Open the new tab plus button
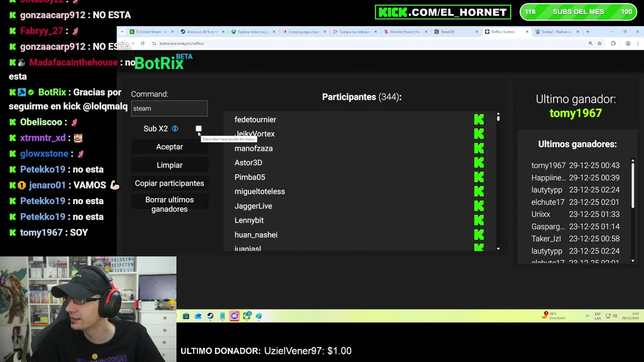Viewport: 644px width, 362px height. tap(587, 32)
